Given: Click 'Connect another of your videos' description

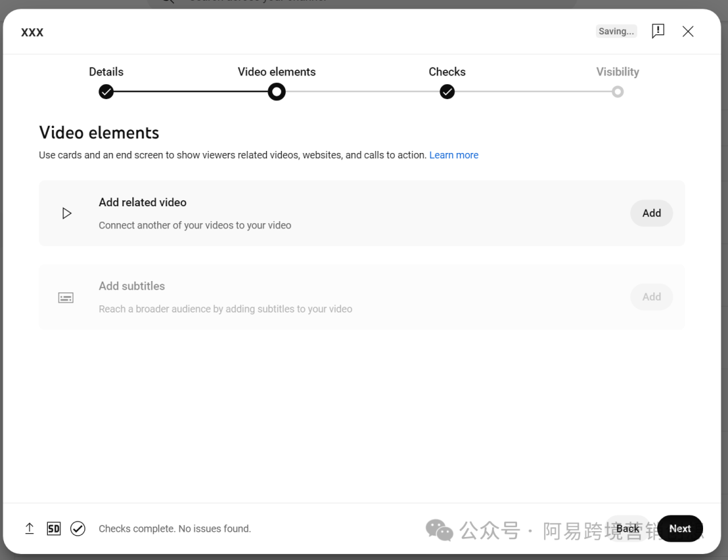Looking at the screenshot, I should [x=195, y=225].
